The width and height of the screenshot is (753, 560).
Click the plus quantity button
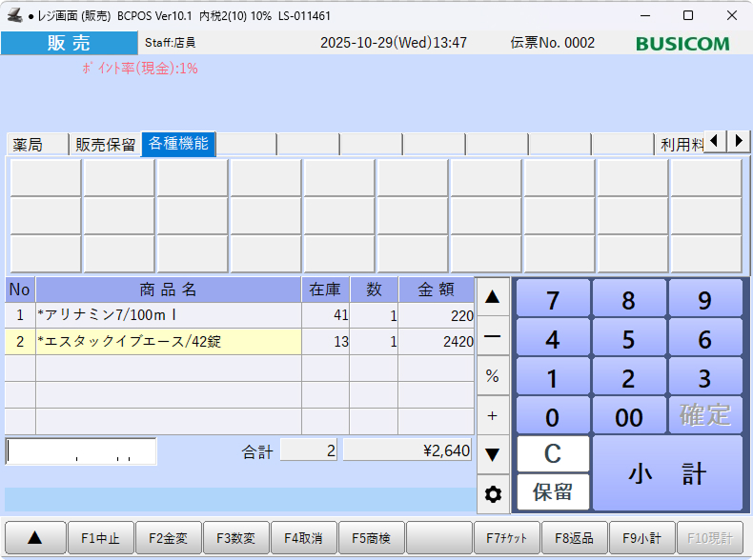coord(493,415)
